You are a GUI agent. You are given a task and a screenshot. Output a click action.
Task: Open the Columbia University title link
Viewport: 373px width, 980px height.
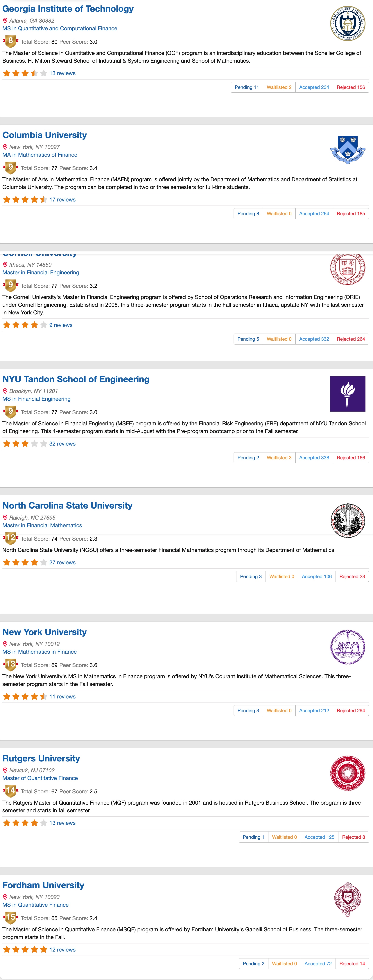(x=44, y=135)
